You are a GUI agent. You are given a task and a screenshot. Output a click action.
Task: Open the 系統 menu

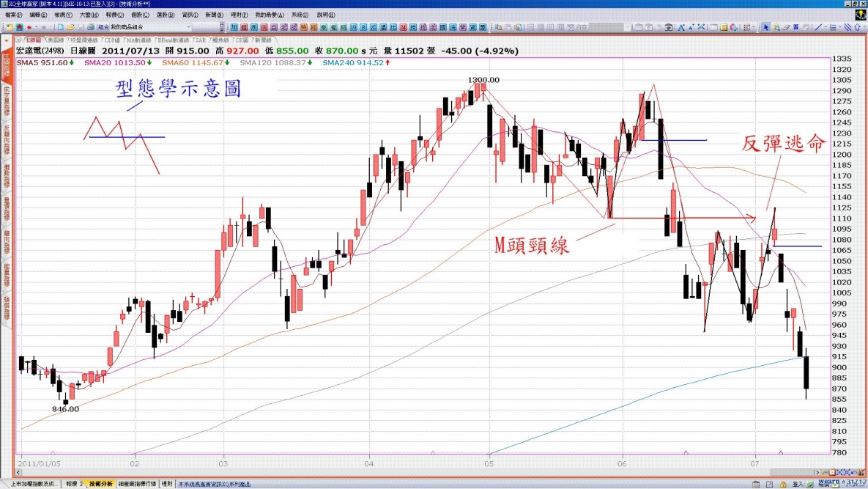(x=300, y=15)
